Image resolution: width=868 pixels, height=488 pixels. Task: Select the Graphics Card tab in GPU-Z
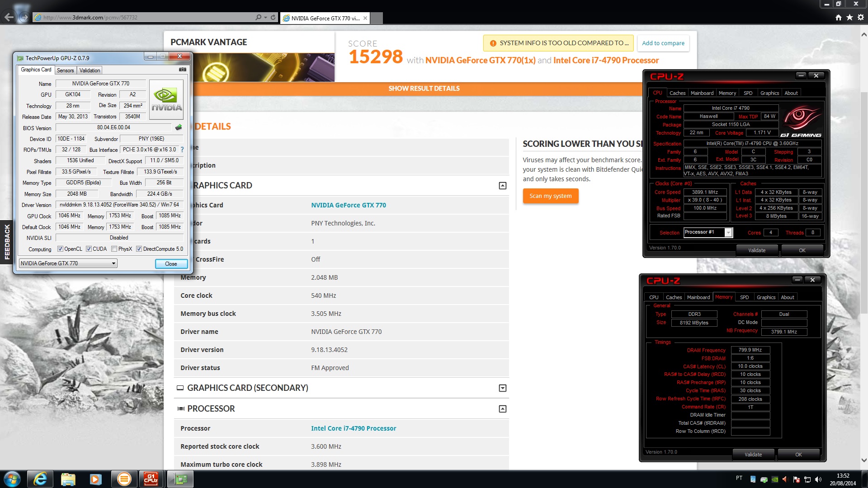coord(36,70)
